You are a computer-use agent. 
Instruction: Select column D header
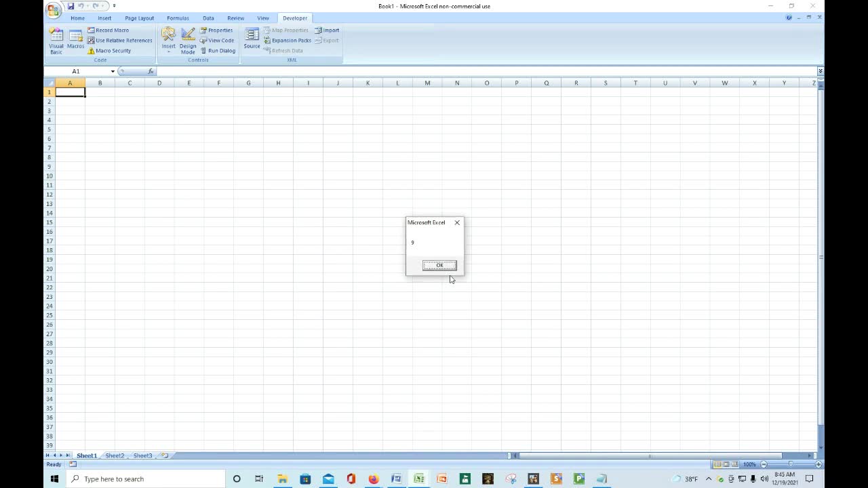click(x=159, y=83)
